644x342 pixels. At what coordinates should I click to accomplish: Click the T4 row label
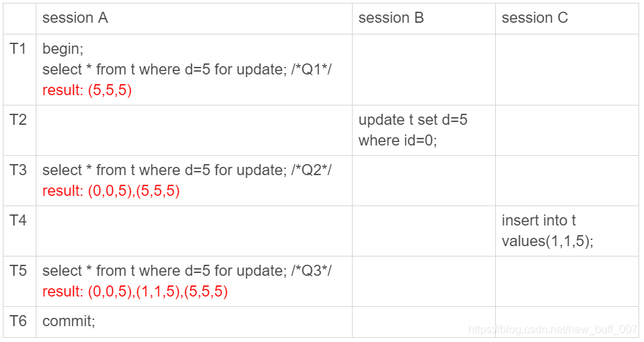(x=18, y=221)
